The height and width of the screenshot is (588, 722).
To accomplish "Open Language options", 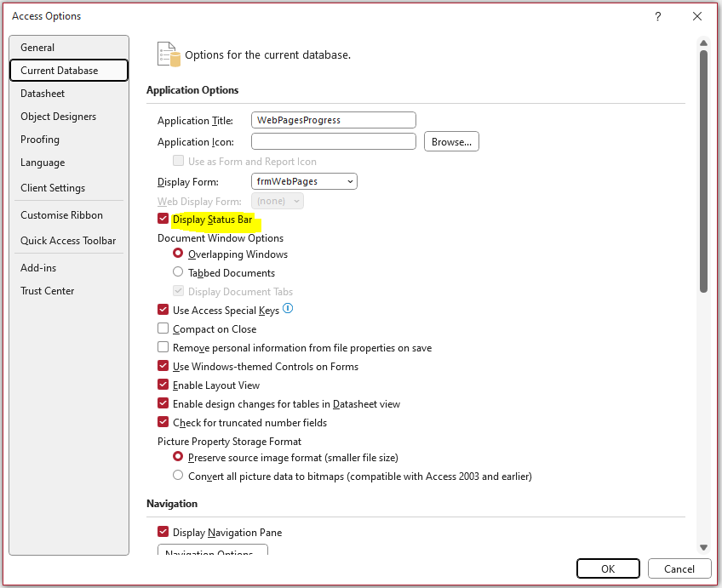I will [69, 163].
